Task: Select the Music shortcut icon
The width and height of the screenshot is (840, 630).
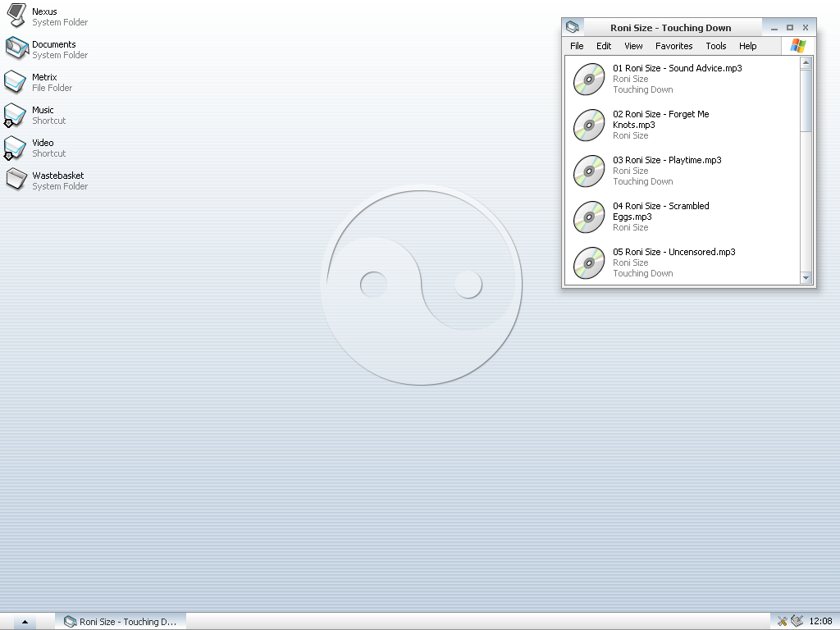Action: click(15, 115)
